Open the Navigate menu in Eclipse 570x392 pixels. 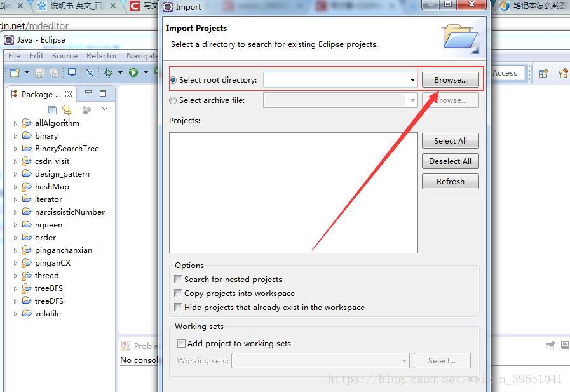(x=142, y=55)
